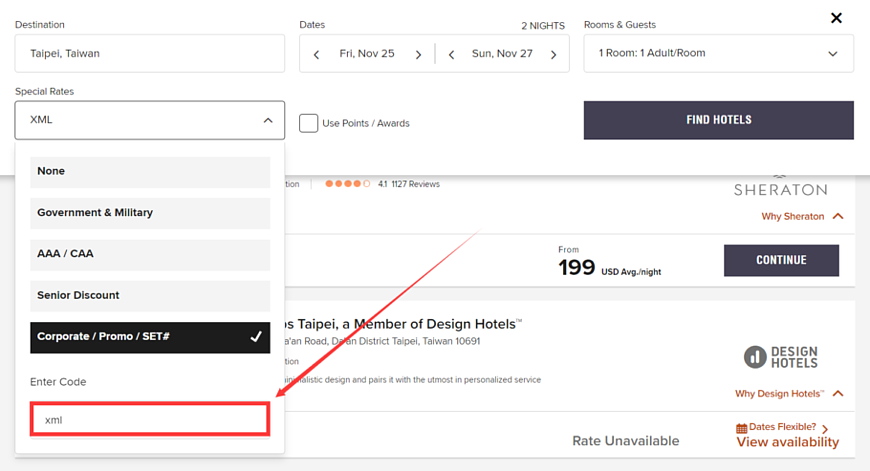This screenshot has width=870, height=471.
Task: Close the search panel with the X
Action: click(836, 18)
